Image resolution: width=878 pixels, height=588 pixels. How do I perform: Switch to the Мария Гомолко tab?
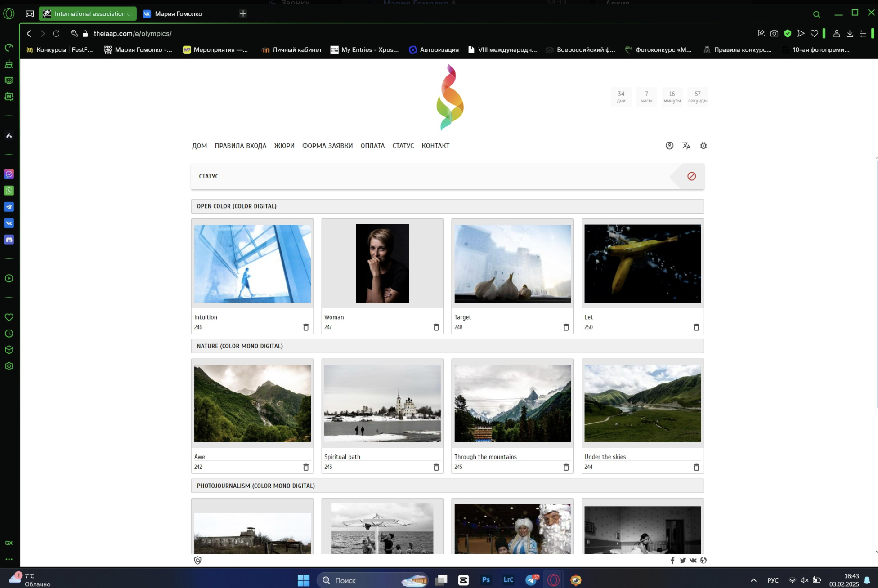[x=178, y=13]
